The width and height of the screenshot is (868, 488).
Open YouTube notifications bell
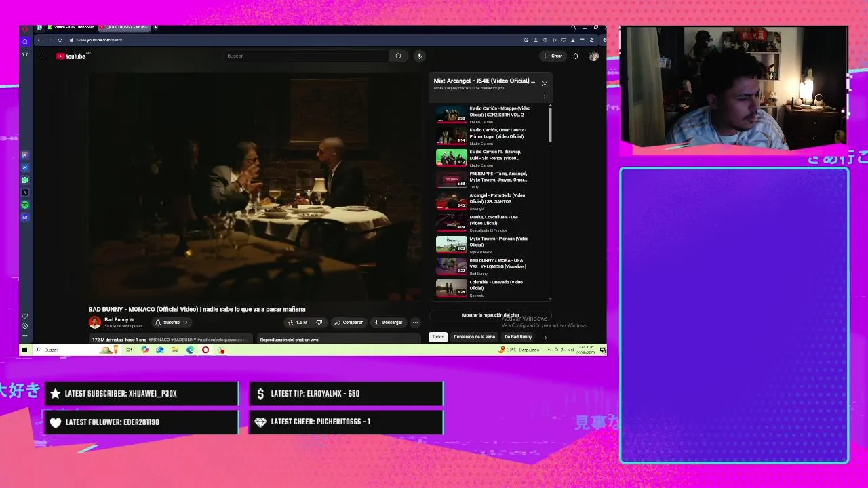tap(576, 56)
